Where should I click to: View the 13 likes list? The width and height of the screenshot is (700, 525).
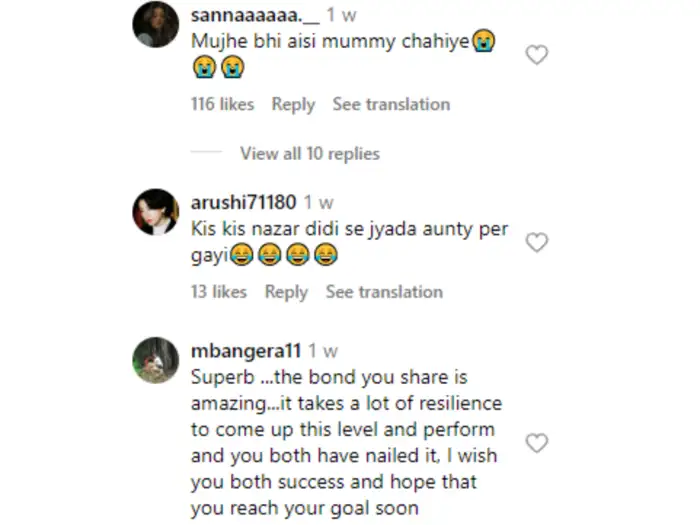tap(218, 292)
